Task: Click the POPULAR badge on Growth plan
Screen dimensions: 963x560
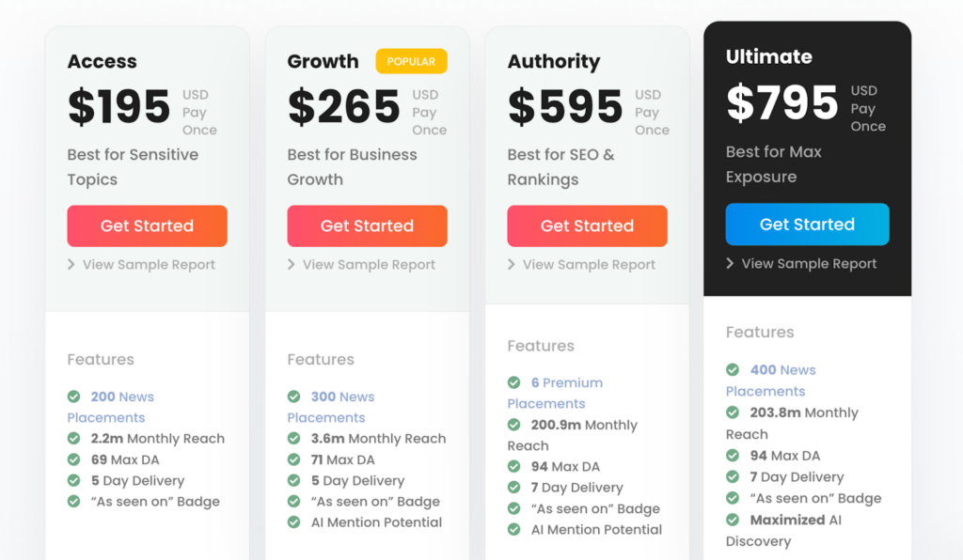Action: click(411, 60)
